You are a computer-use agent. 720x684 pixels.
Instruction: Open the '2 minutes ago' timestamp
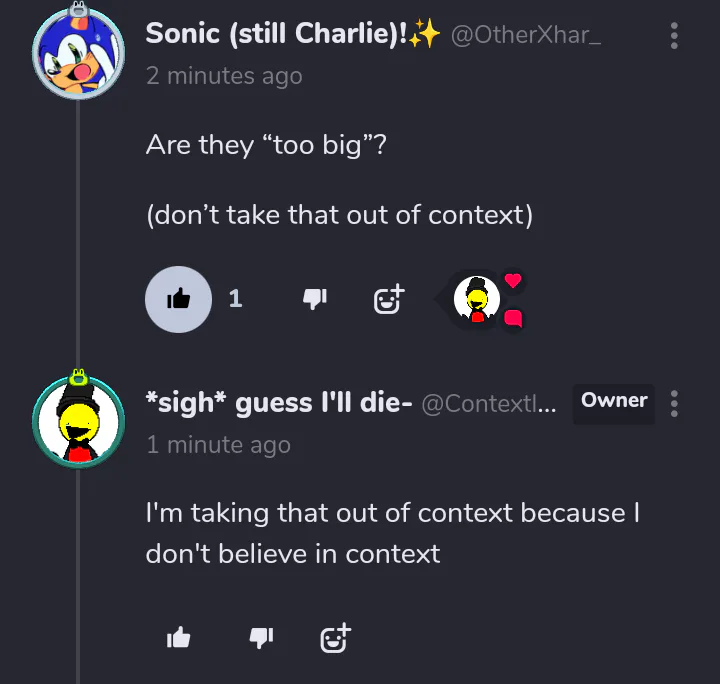point(223,76)
